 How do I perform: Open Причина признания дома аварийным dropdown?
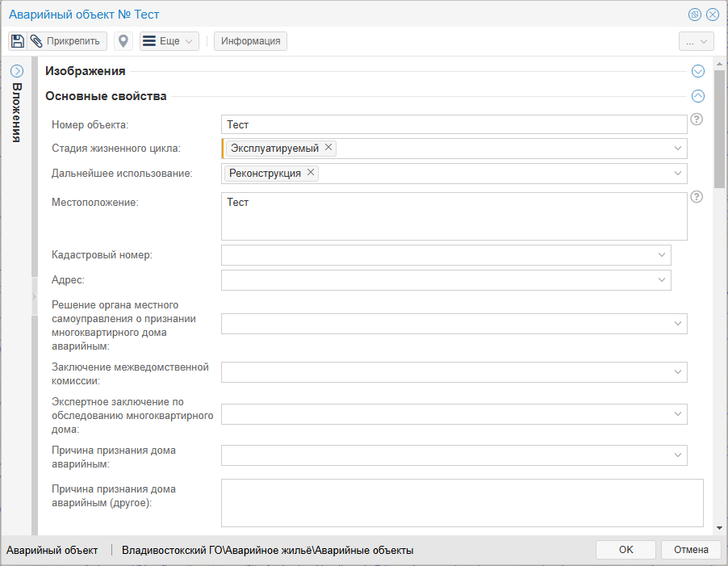click(x=678, y=455)
